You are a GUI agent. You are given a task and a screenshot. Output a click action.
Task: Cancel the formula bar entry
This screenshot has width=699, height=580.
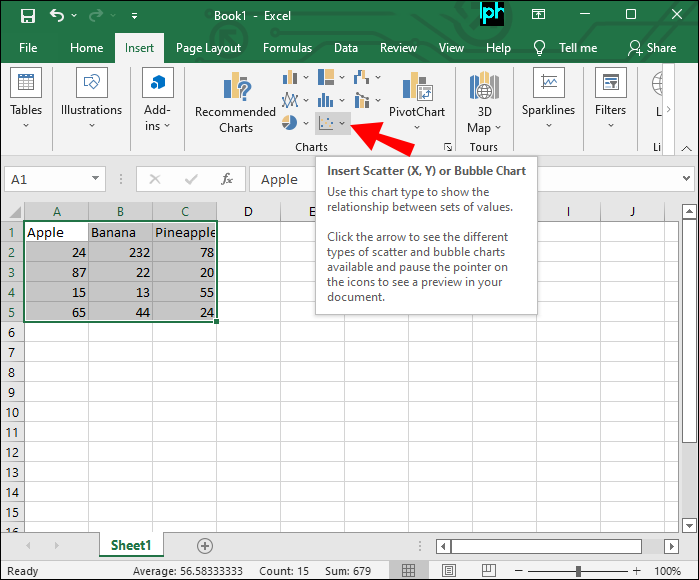tap(155, 179)
